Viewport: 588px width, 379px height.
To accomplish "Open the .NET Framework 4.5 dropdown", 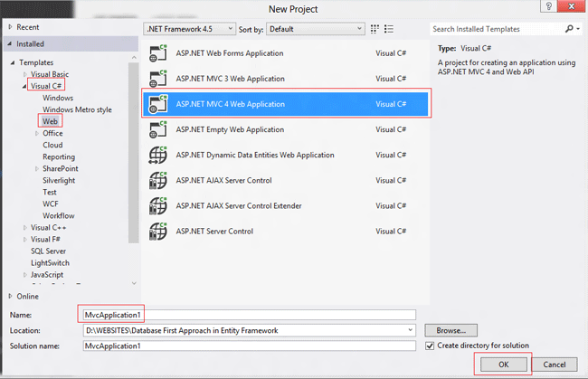I will [x=189, y=29].
